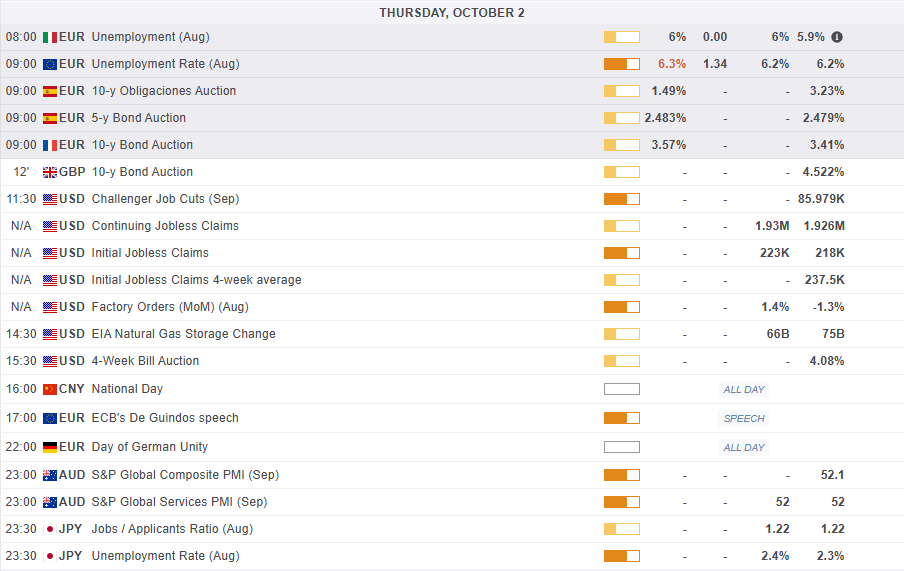Click the Germany flag for Day of German Unity

point(50,447)
